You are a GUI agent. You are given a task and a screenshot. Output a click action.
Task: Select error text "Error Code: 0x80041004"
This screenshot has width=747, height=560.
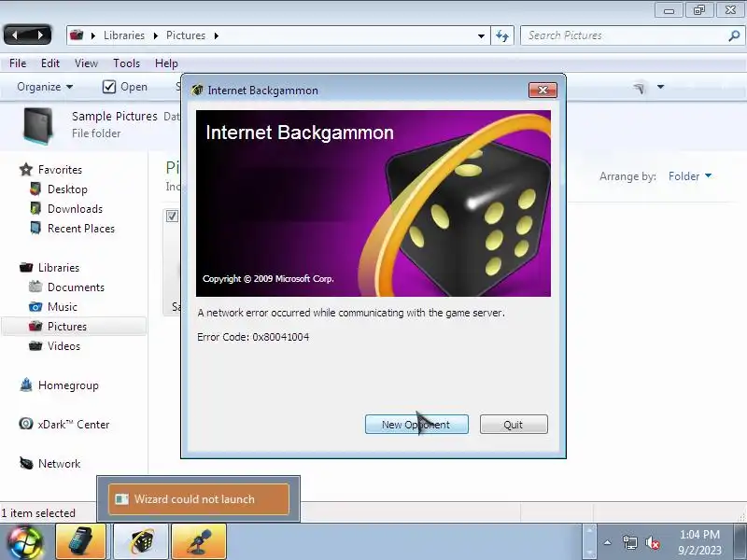(x=253, y=337)
